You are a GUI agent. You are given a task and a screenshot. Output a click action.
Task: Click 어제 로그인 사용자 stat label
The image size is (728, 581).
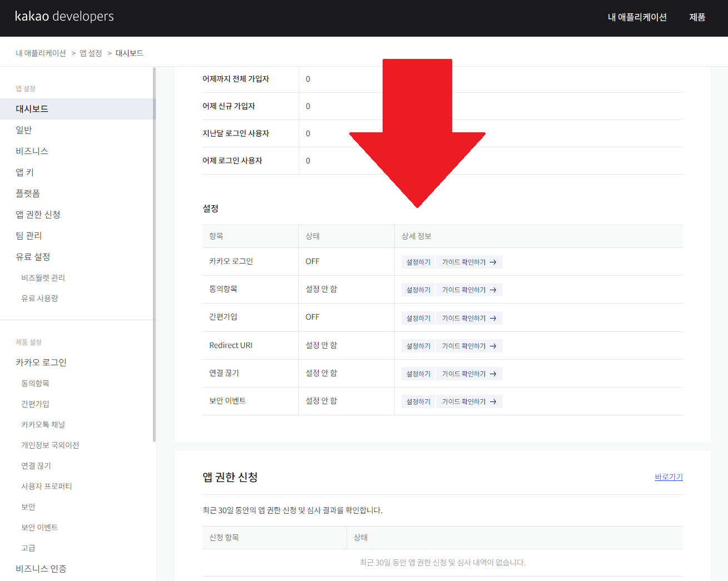232,161
